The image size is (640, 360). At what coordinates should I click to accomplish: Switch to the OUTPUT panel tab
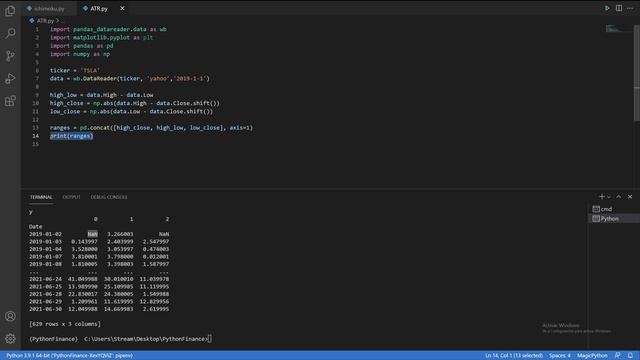click(71, 197)
